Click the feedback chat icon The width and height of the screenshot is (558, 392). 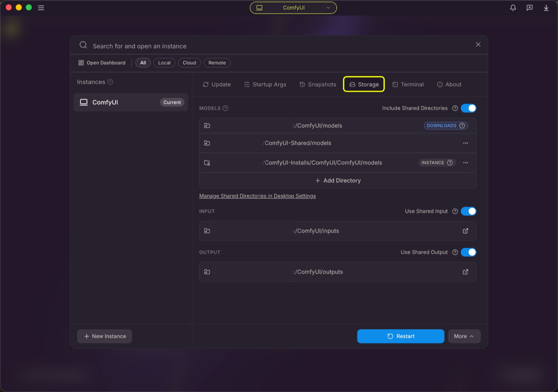click(529, 8)
